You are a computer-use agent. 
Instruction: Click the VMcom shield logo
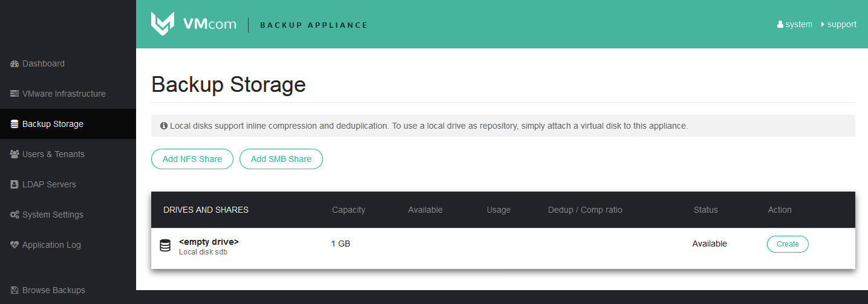[x=163, y=24]
